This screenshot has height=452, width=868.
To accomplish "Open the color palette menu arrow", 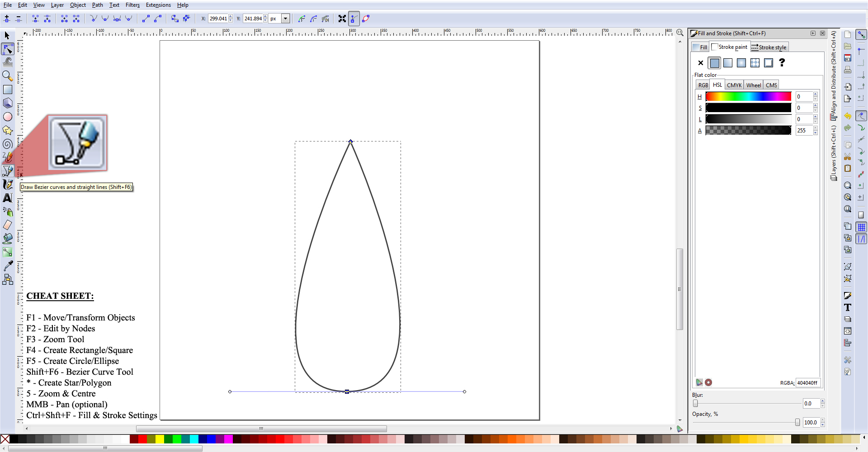I will pos(864,437).
